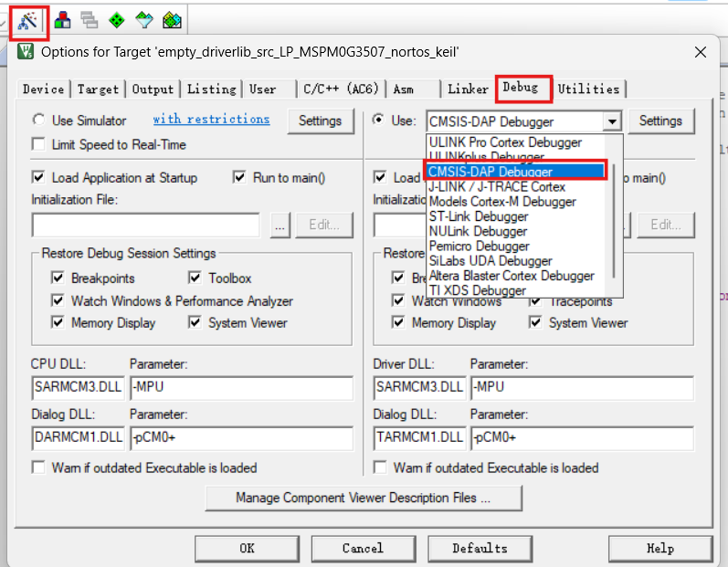Toggle Limit Speed to Real-Time checkbox
Screen dimensions: 728x567
[x=38, y=144]
